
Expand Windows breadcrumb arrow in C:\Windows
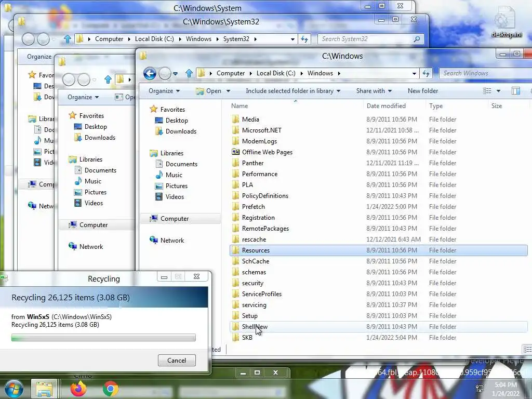339,73
